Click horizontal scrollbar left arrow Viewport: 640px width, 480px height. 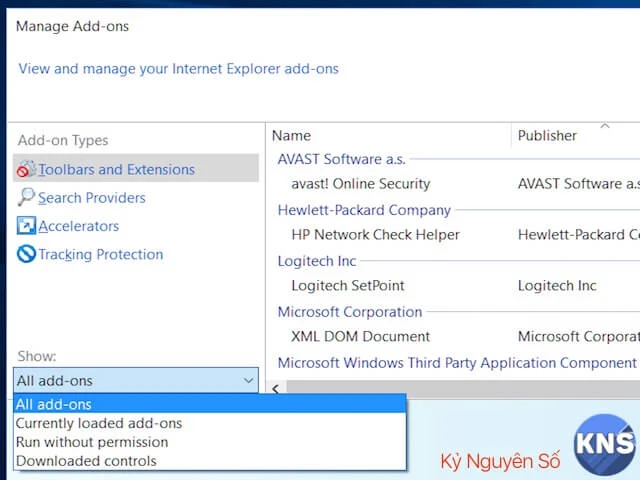point(277,387)
